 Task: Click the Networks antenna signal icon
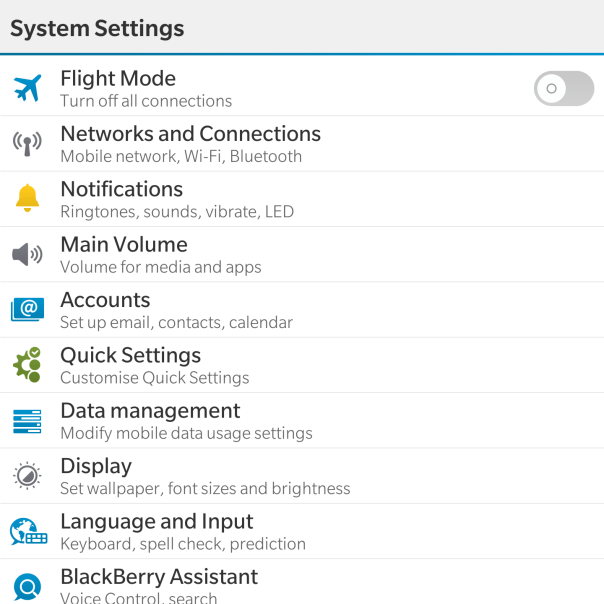pos(27,143)
